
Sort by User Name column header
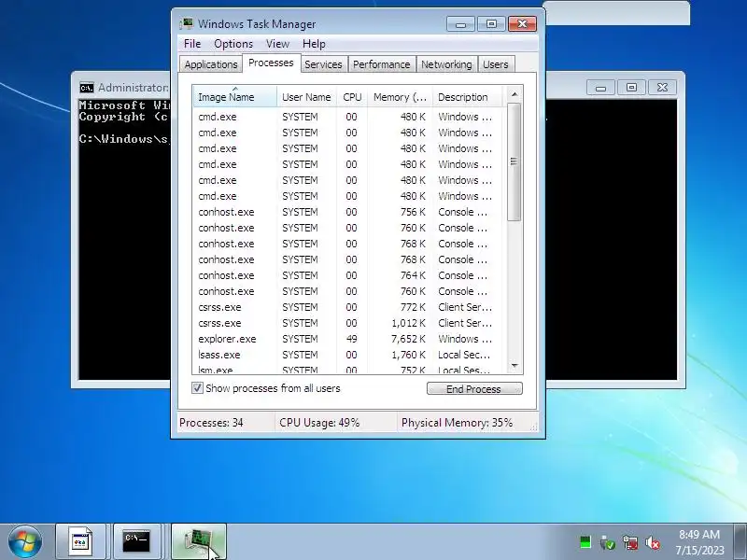[x=306, y=97]
